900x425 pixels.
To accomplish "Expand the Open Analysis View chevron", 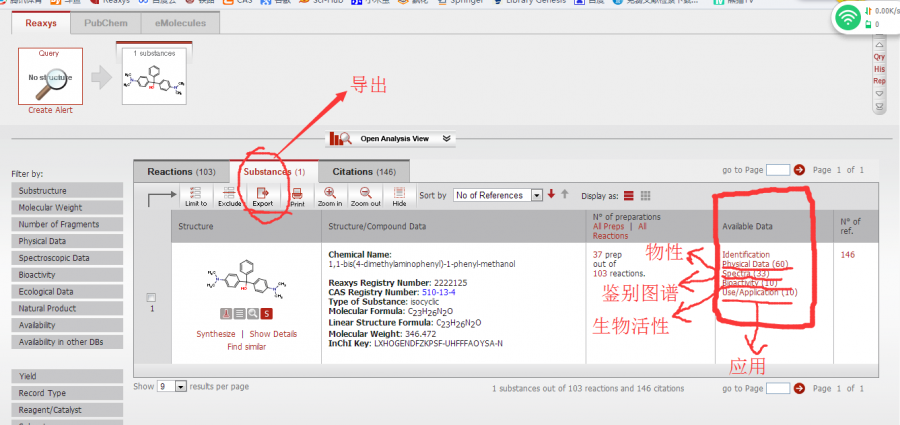I will (447, 138).
